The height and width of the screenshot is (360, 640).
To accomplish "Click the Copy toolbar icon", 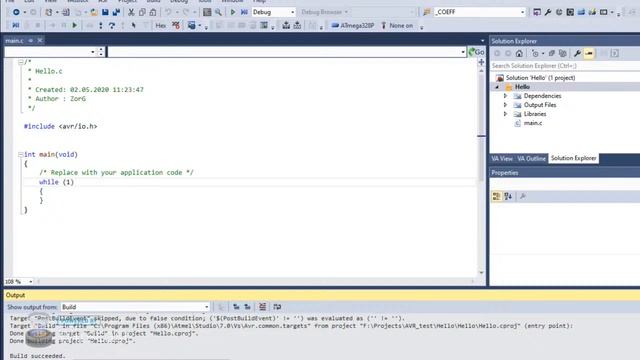I will click(x=142, y=12).
